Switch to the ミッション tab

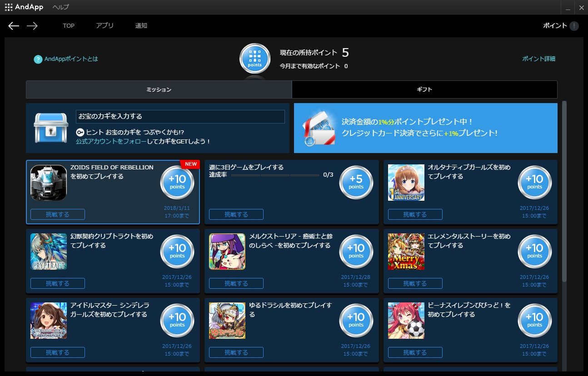coord(159,89)
